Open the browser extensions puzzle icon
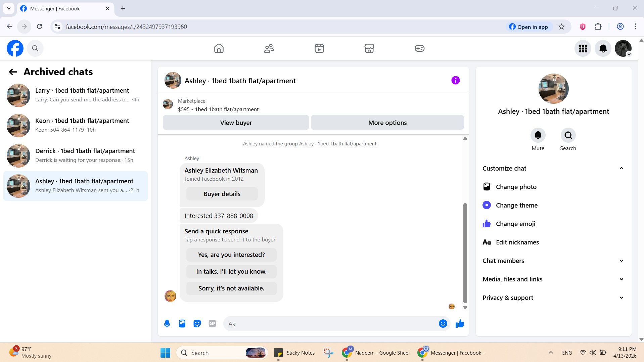Screen dimensions: 644x362 tap(598, 27)
